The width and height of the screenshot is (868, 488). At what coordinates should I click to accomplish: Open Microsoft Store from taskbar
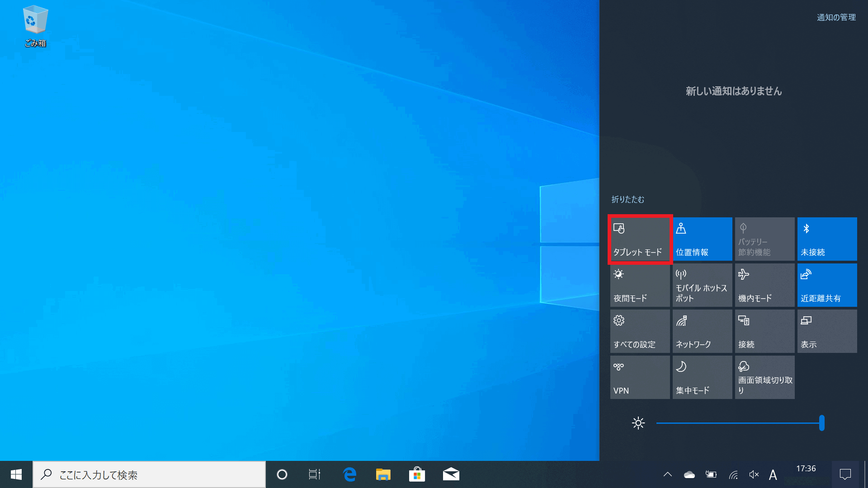pyautogui.click(x=417, y=474)
